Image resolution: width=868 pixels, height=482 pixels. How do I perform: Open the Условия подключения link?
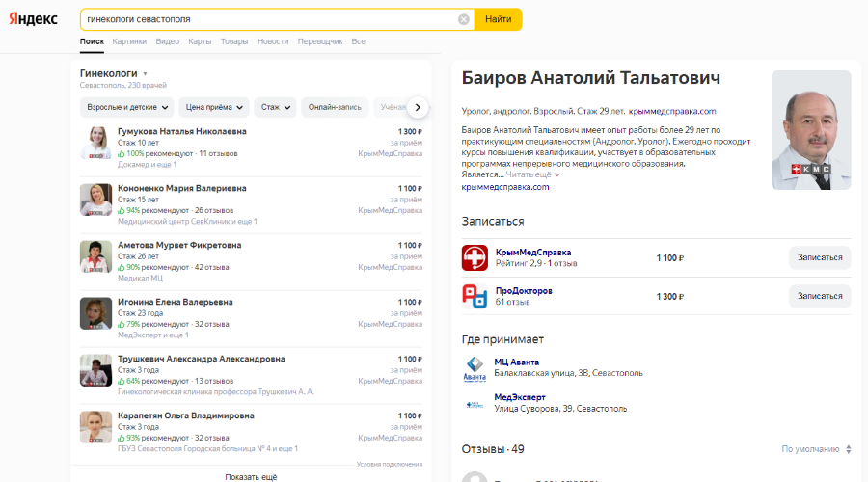point(390,465)
